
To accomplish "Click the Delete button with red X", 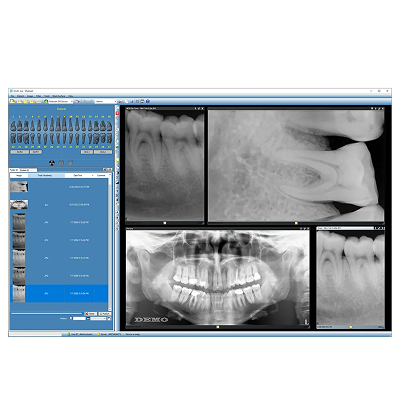I will 90,314.
